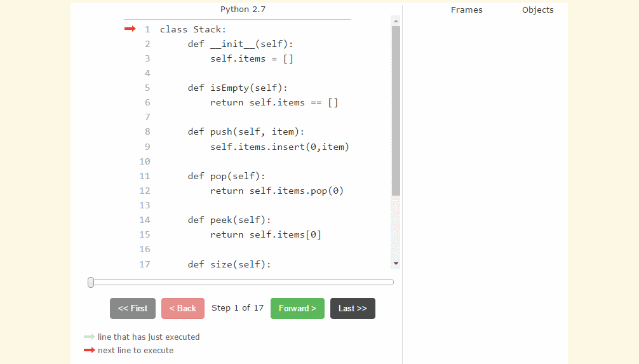Click the 'self.items = []' code line
This screenshot has width=639, height=364.
[252, 58]
